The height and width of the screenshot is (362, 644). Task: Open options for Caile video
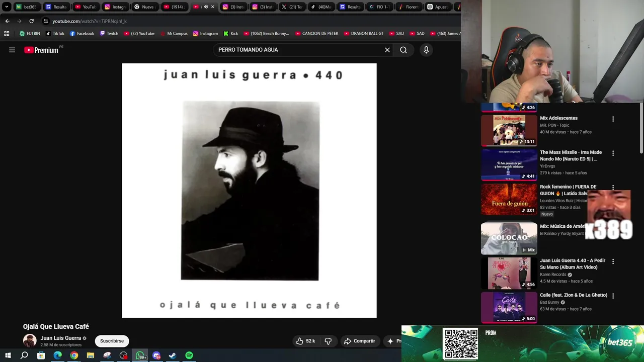pyautogui.click(x=613, y=296)
